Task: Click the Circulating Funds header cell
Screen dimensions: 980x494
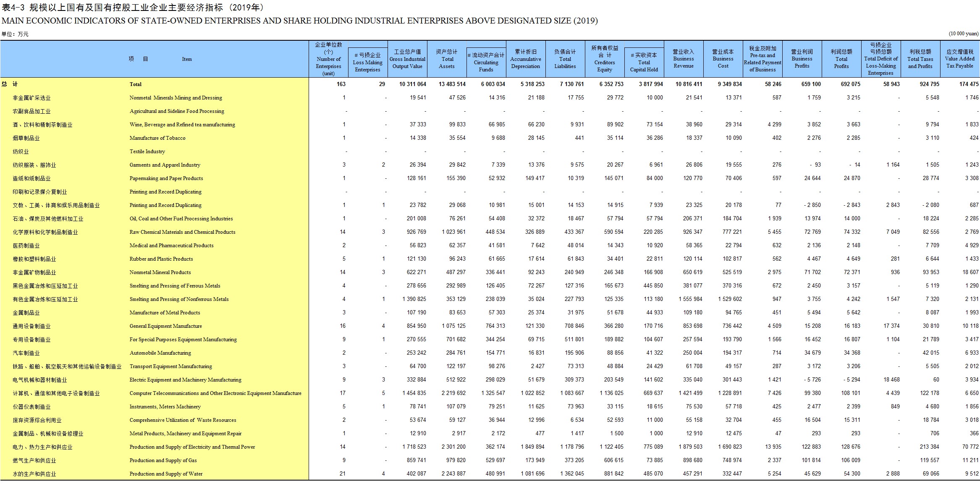Action: [x=486, y=62]
